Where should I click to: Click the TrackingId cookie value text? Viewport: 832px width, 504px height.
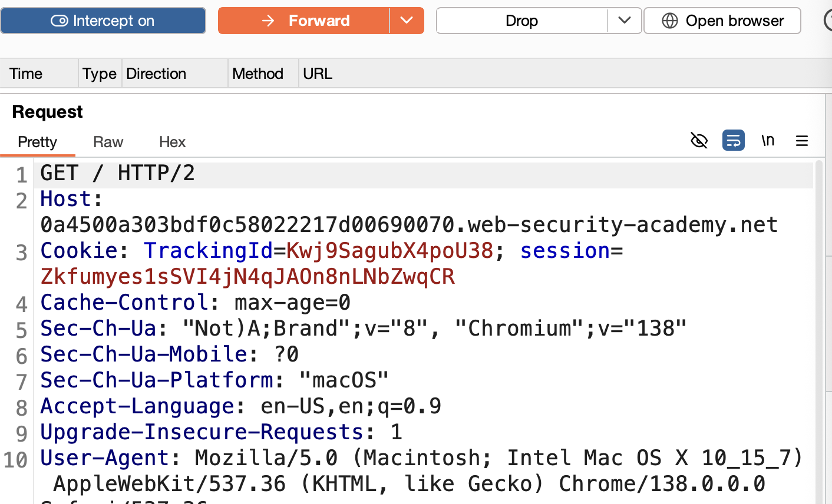pyautogui.click(x=389, y=251)
